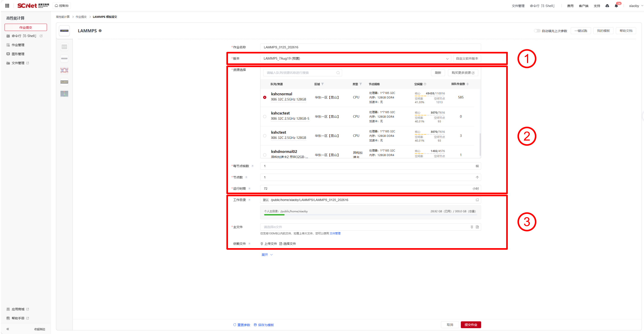
Task: Open the cloud upload icon in header
Action: coord(607,6)
